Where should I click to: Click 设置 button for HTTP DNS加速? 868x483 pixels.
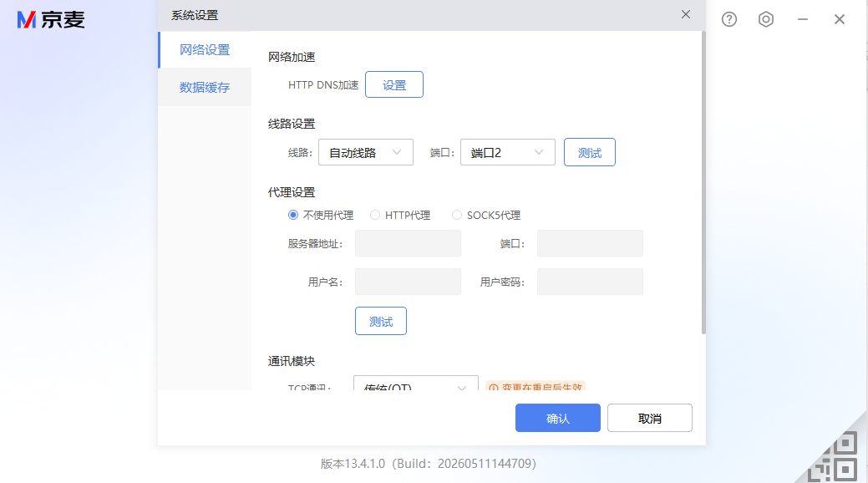(x=394, y=84)
